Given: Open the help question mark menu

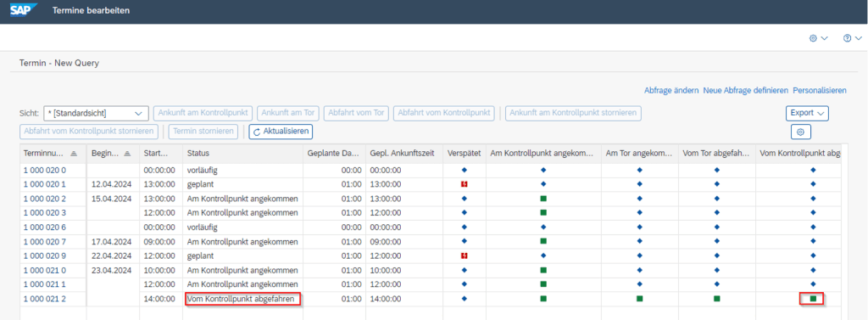Looking at the screenshot, I should click(853, 38).
